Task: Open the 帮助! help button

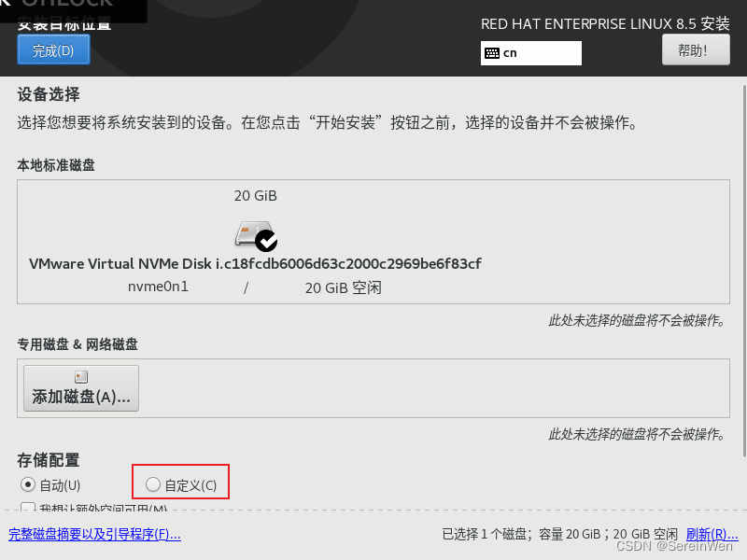Action: (x=696, y=50)
